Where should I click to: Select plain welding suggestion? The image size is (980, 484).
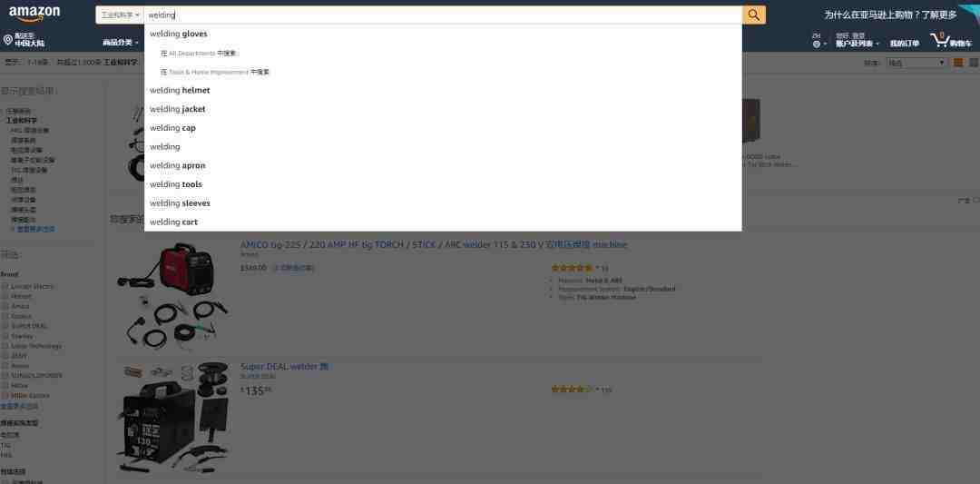pos(443,146)
